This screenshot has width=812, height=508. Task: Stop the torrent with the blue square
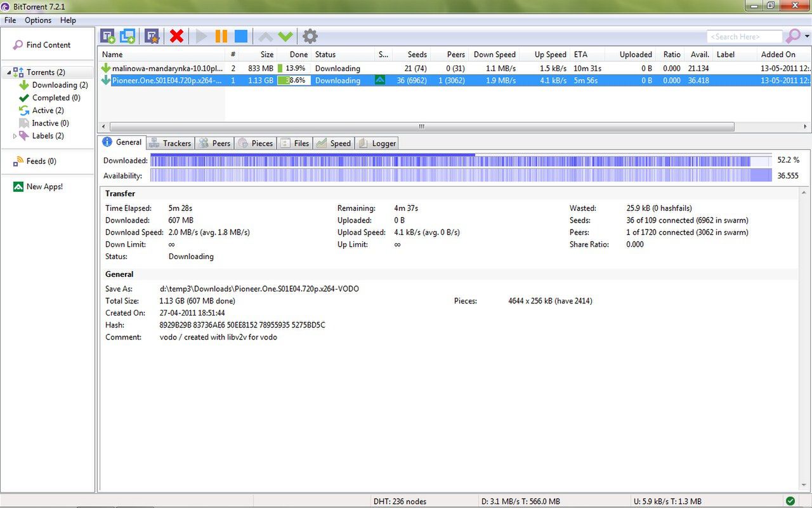(x=241, y=36)
